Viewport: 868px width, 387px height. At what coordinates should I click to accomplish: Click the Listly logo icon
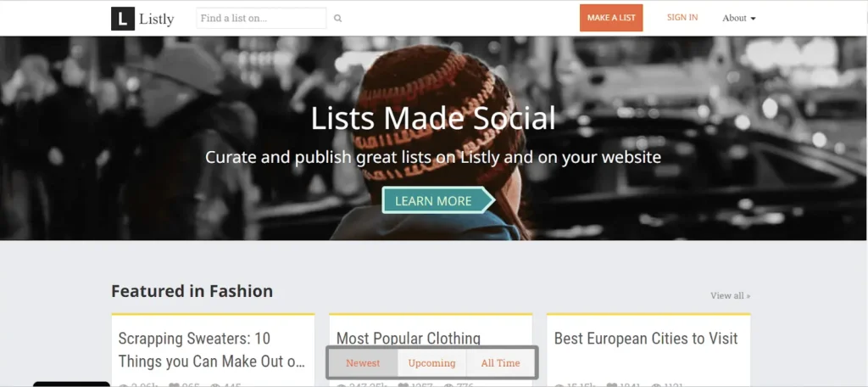tap(123, 18)
